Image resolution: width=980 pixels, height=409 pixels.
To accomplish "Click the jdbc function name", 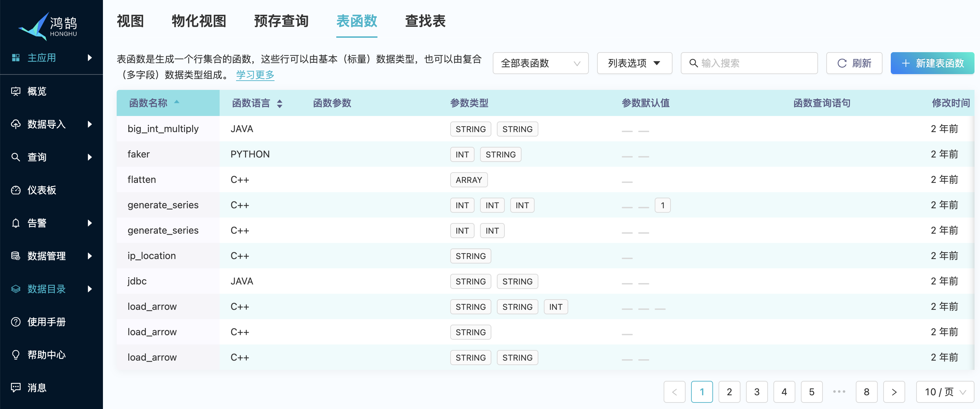I will coord(137,281).
